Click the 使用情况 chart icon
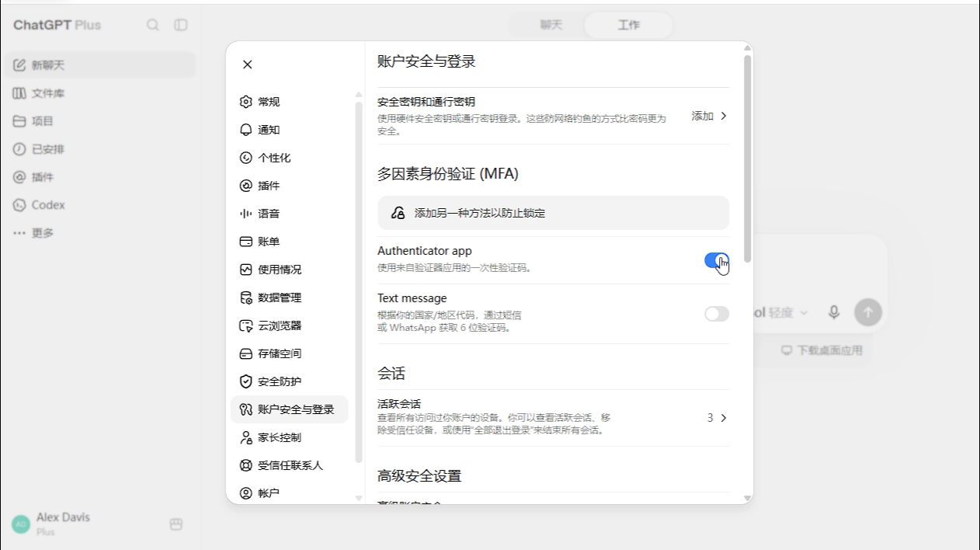The height and width of the screenshot is (550, 980). coord(246,270)
